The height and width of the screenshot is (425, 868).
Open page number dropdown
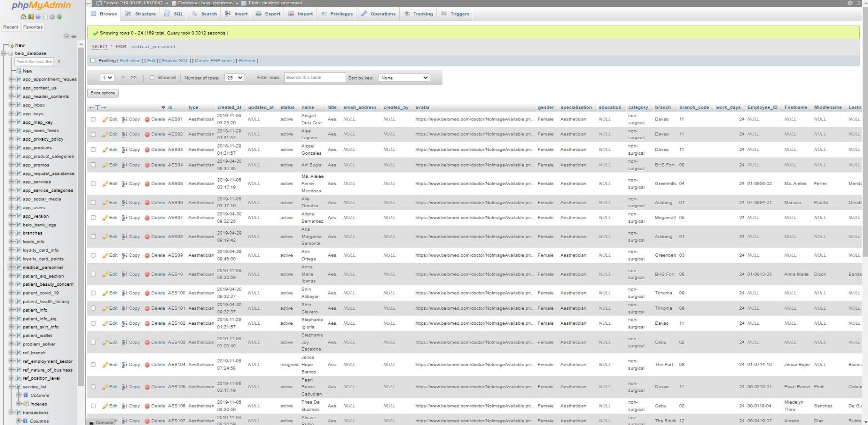click(x=107, y=78)
